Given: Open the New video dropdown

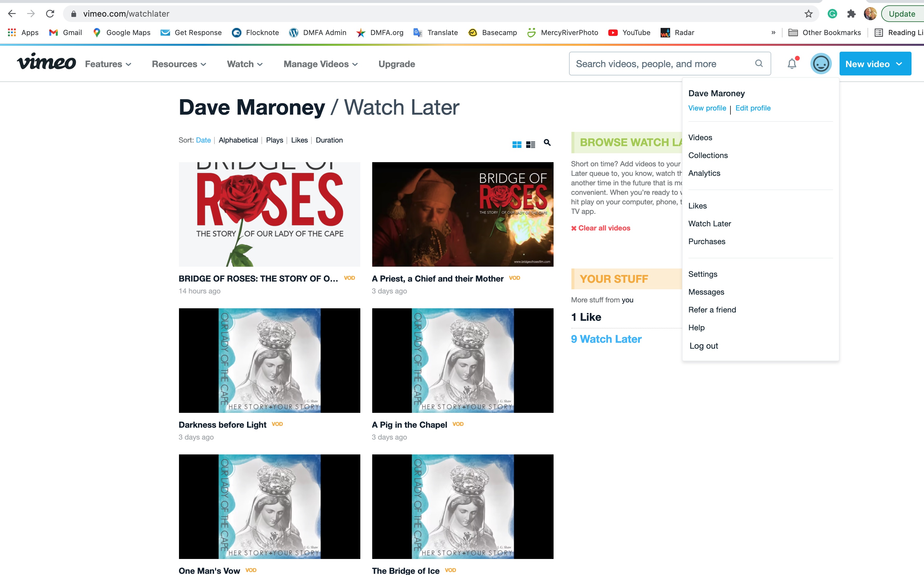Looking at the screenshot, I should tap(875, 64).
